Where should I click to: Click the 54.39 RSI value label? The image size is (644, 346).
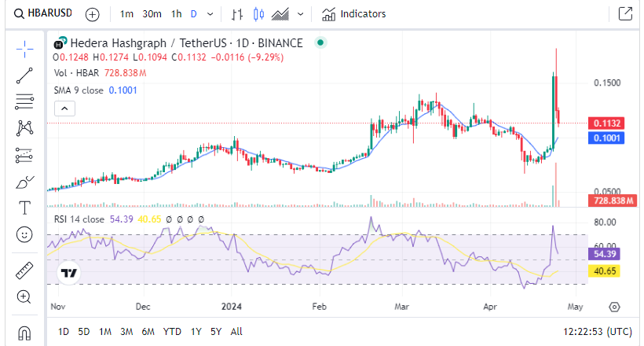pyautogui.click(x=604, y=254)
